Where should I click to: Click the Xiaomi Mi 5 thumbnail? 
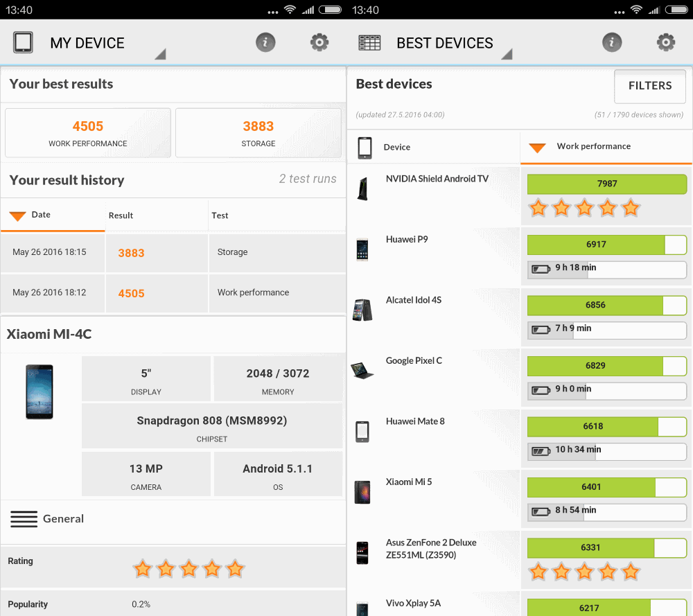362,492
